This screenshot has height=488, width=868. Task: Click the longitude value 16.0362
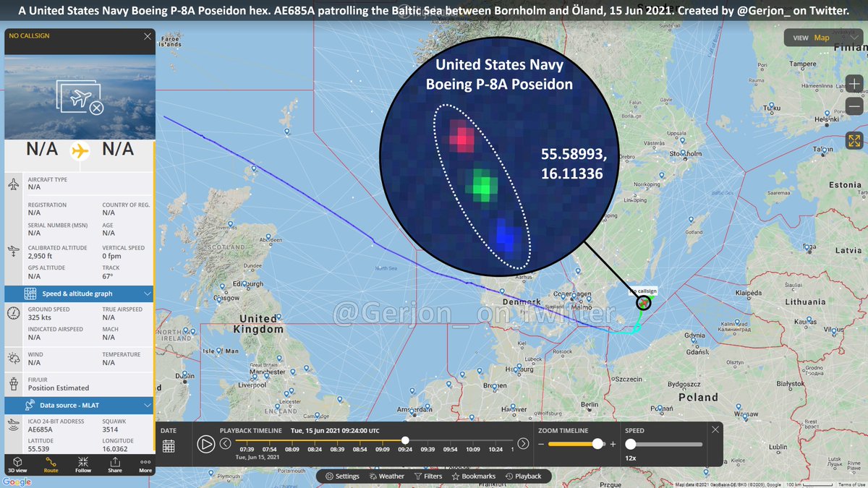click(x=116, y=449)
